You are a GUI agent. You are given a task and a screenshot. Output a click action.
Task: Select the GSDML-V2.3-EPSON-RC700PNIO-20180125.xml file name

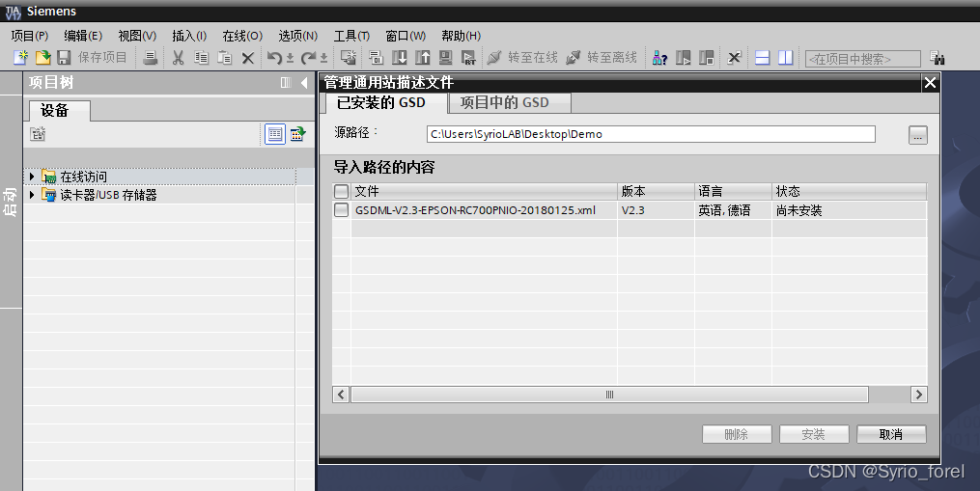[x=475, y=210]
